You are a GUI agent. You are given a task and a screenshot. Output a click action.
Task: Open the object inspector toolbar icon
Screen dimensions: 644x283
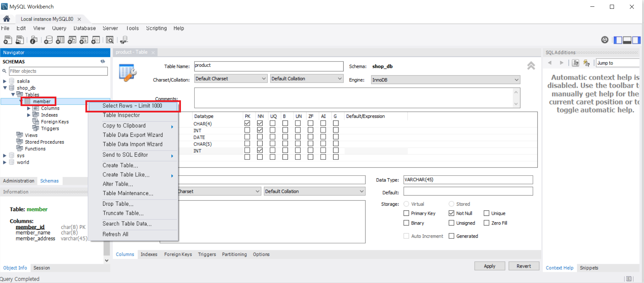coord(34,40)
